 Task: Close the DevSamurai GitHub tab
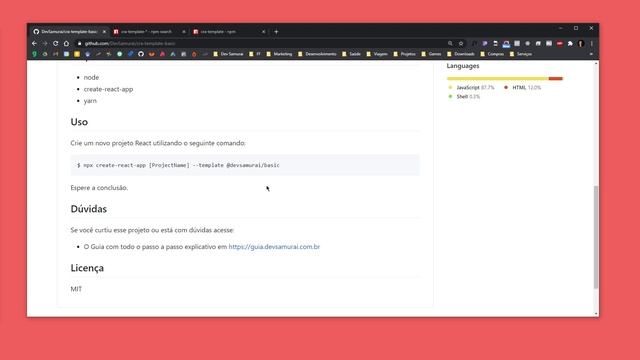point(104,31)
